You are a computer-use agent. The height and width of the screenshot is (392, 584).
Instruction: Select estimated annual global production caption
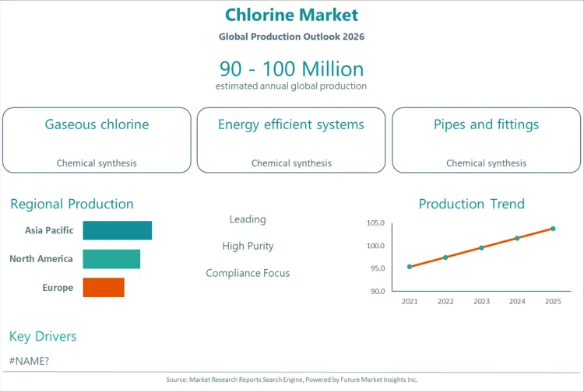(291, 86)
